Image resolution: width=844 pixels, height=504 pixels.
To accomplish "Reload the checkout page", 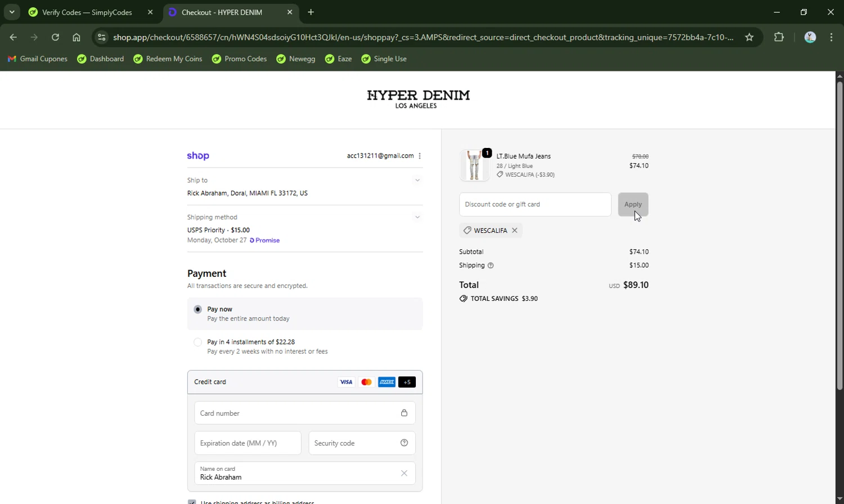I will coord(55,37).
